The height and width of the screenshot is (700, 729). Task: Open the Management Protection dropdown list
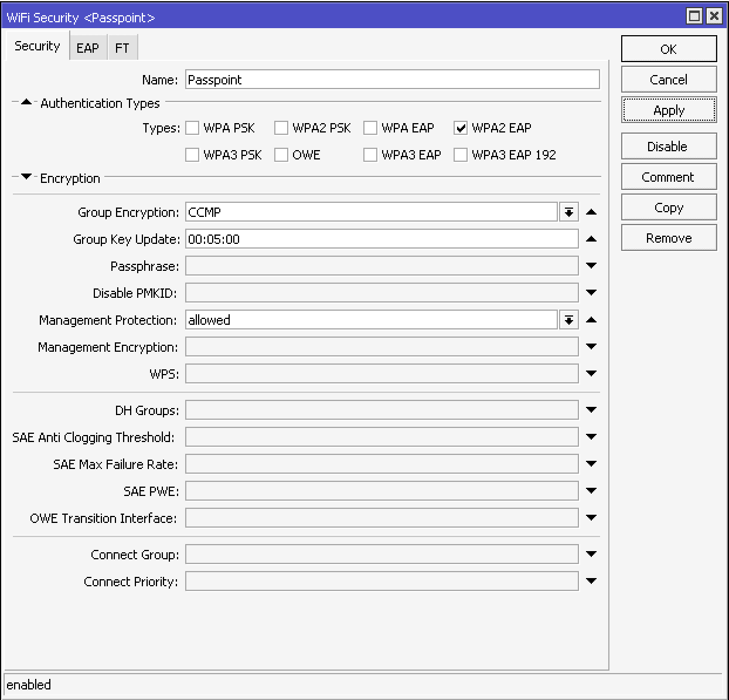(x=568, y=320)
